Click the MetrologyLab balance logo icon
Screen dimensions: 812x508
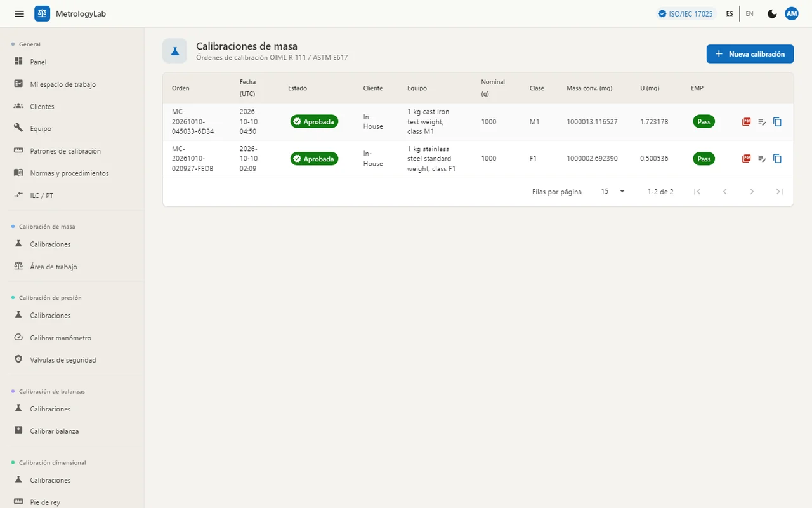pyautogui.click(x=43, y=13)
